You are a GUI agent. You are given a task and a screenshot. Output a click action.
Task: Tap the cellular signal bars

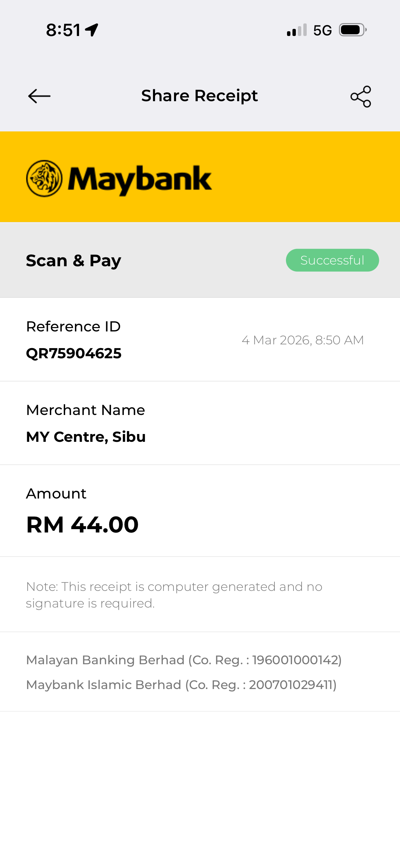(x=297, y=30)
